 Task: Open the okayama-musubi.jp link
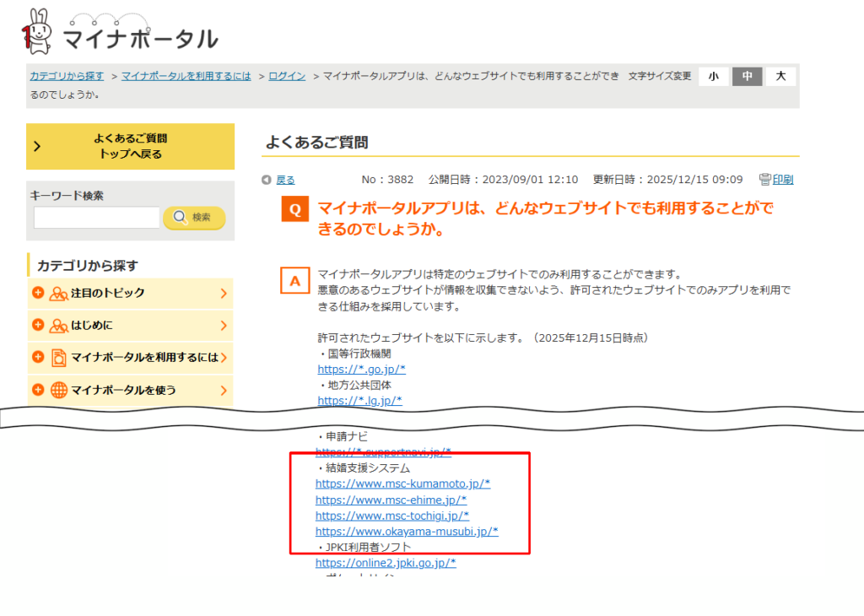tap(407, 531)
